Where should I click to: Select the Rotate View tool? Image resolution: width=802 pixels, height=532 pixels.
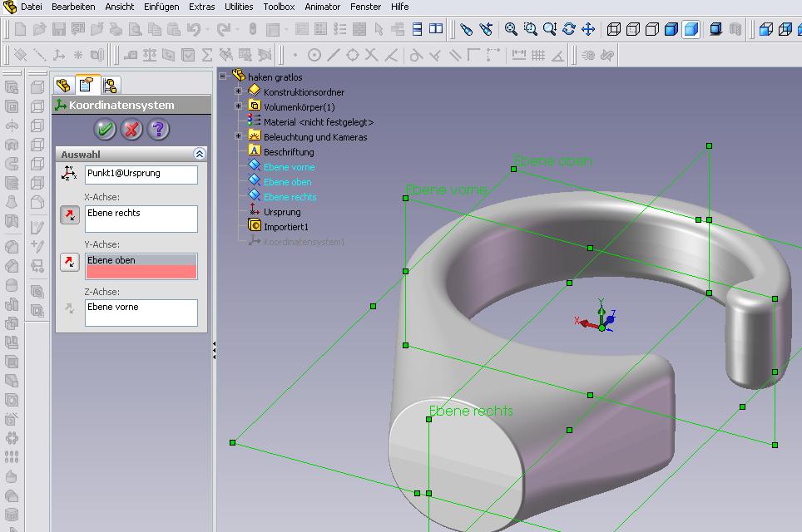[x=569, y=29]
